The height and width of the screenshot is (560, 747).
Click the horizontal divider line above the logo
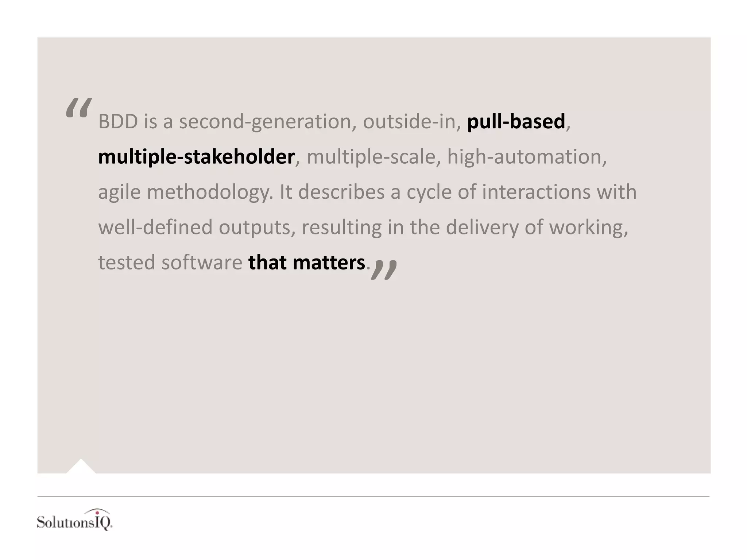[373, 496]
